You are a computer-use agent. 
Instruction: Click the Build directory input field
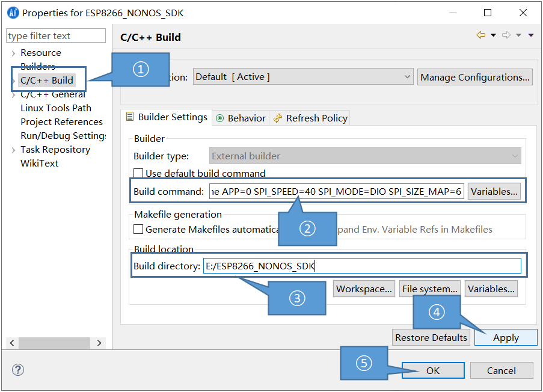[x=362, y=266]
